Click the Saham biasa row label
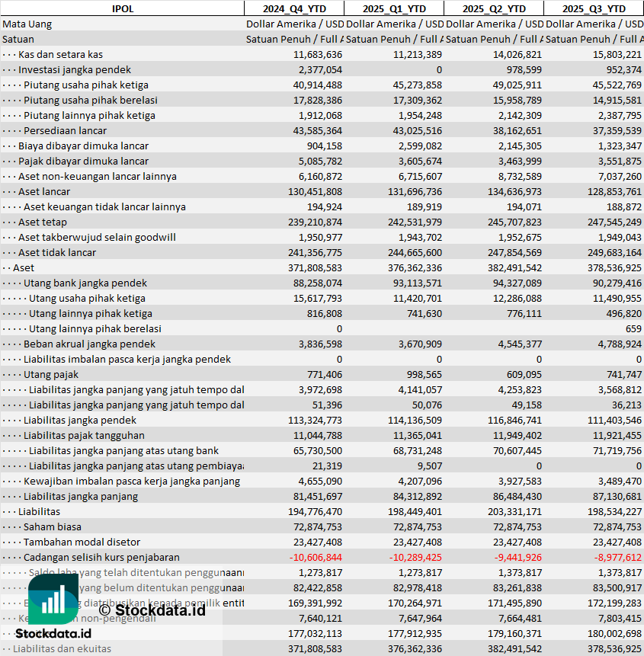The height and width of the screenshot is (656, 644). (x=52, y=526)
